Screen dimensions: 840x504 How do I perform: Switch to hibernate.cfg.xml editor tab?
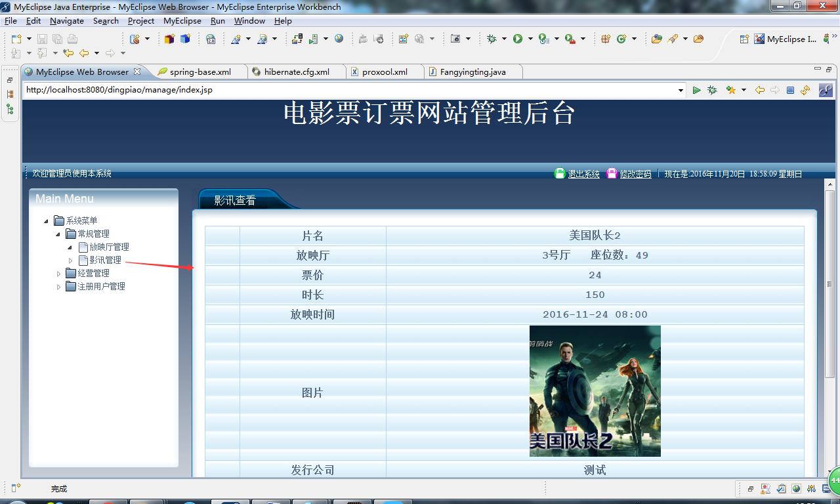296,72
